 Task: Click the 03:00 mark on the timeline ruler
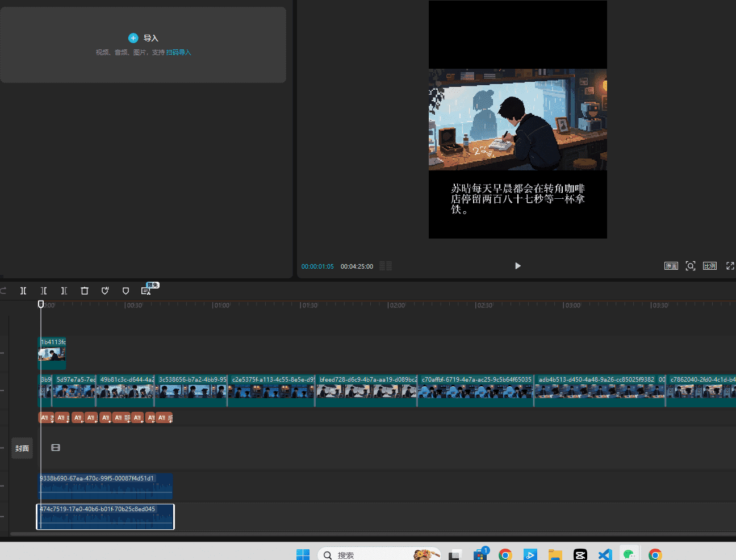pyautogui.click(x=572, y=306)
